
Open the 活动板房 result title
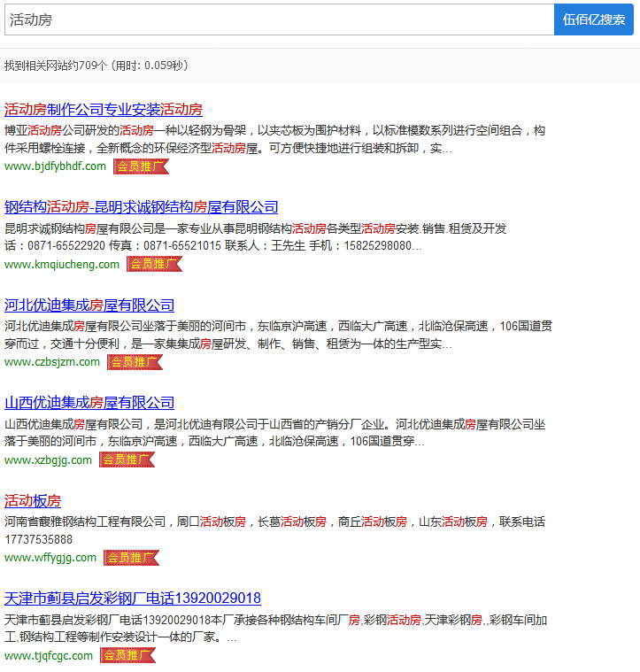click(33, 501)
